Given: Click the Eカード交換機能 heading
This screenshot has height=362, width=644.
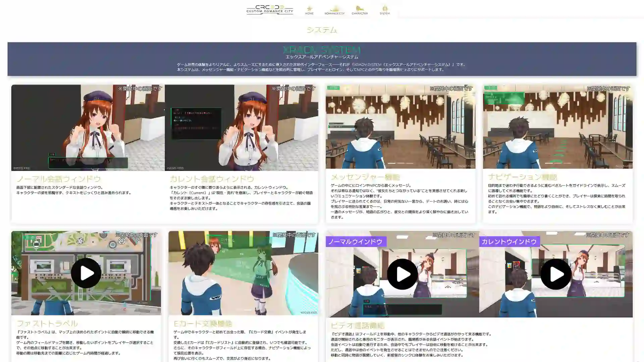Looking at the screenshot, I should click(x=203, y=323).
